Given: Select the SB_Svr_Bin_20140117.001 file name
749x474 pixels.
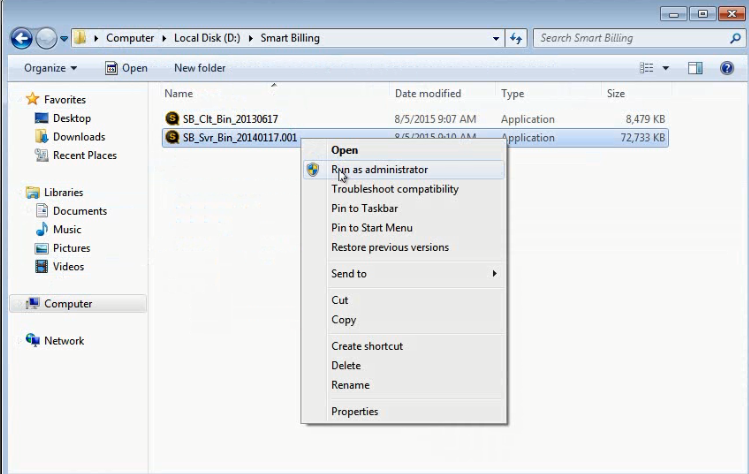Looking at the screenshot, I should pos(240,138).
